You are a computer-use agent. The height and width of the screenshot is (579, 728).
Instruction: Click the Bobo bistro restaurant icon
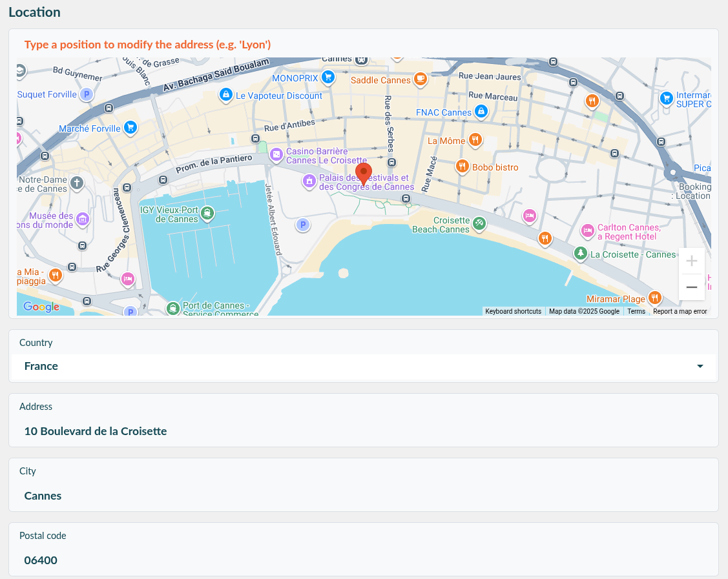pos(463,166)
